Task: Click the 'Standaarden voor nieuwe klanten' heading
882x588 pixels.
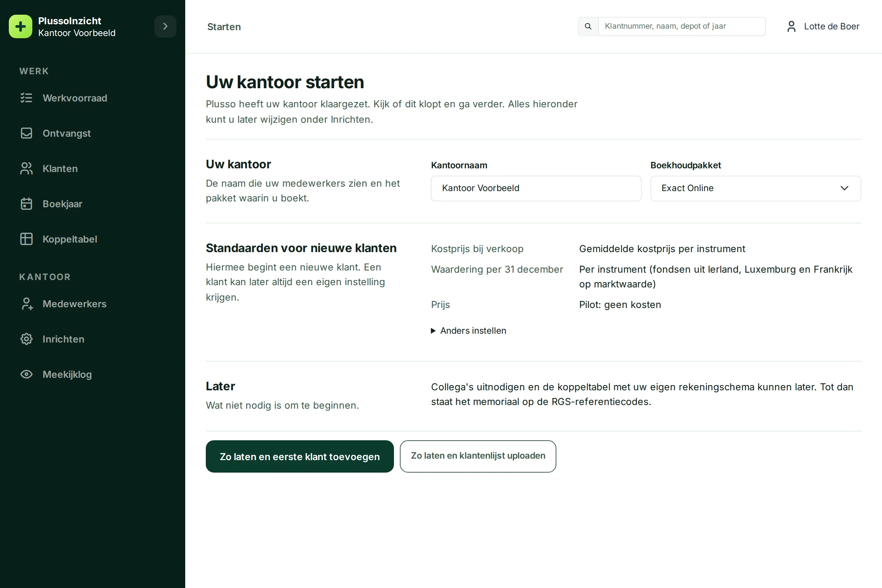Action: click(x=301, y=248)
